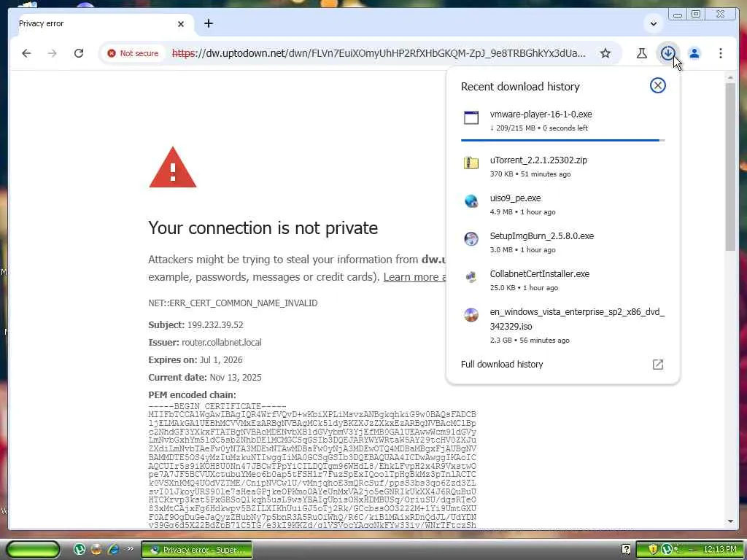This screenshot has height=560, width=747.
Task: Open Chrome three-dot menu
Action: click(x=720, y=53)
